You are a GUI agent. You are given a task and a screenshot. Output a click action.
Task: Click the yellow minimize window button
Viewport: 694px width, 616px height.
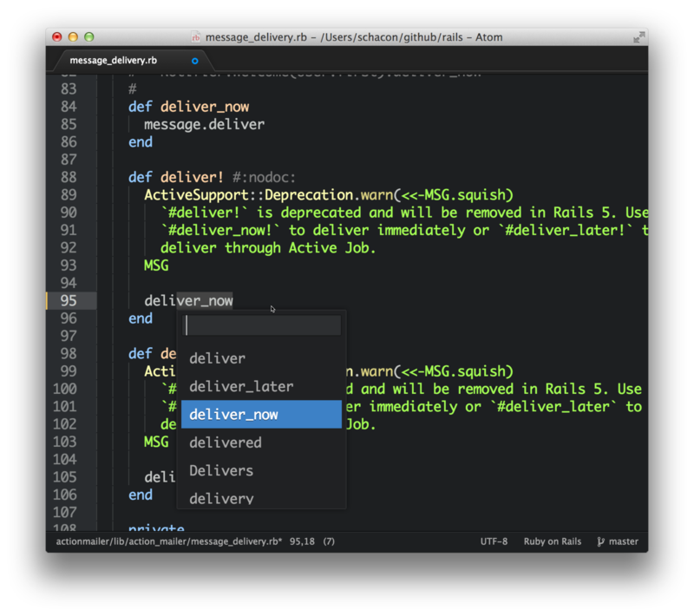pos(73,37)
